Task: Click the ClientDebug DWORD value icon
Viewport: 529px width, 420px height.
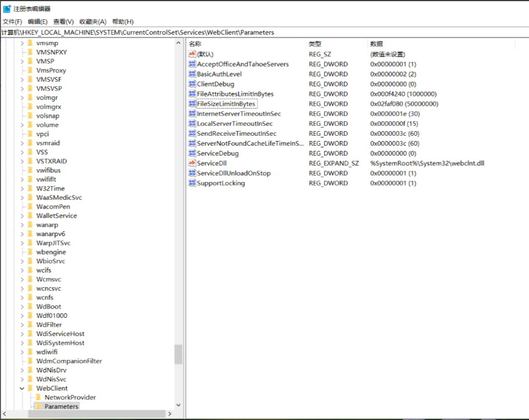Action: point(192,84)
